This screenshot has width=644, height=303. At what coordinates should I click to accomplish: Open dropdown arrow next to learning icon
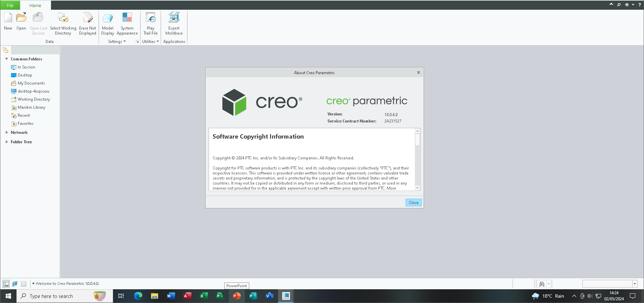click(x=633, y=5)
